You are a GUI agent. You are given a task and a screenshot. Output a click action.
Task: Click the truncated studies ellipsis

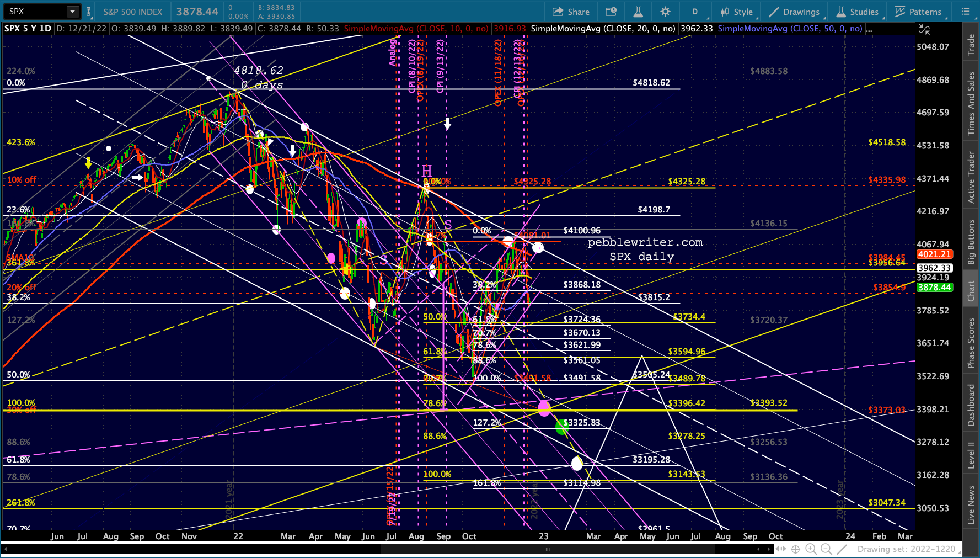(869, 29)
